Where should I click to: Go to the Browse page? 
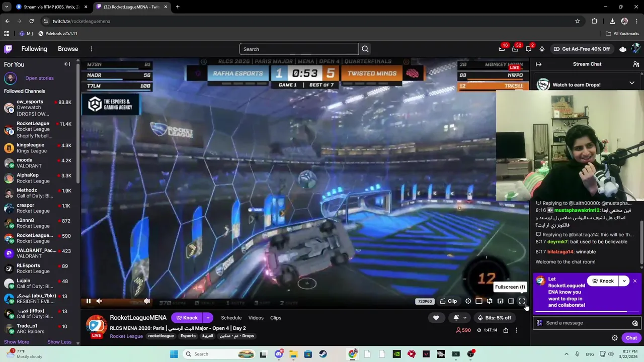pyautogui.click(x=68, y=49)
